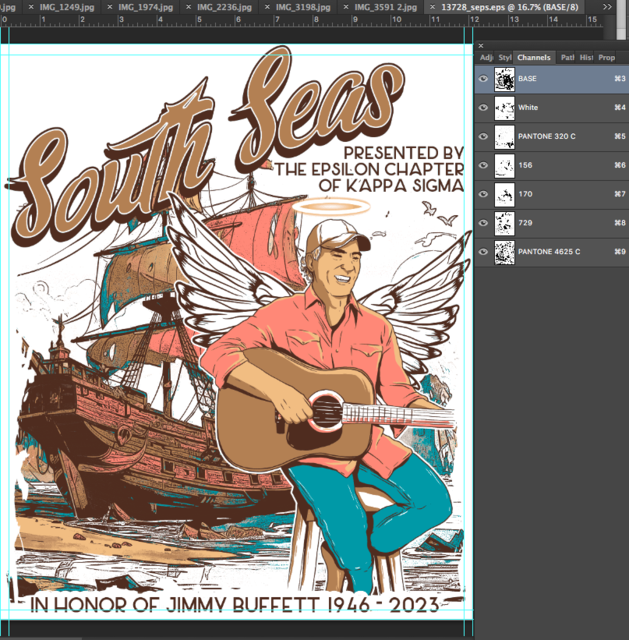Click the 170 channel thumbnail

[x=505, y=195]
